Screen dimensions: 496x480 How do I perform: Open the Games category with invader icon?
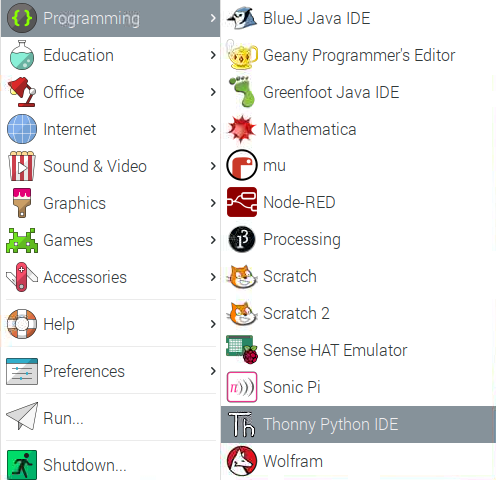pyautogui.click(x=110, y=240)
